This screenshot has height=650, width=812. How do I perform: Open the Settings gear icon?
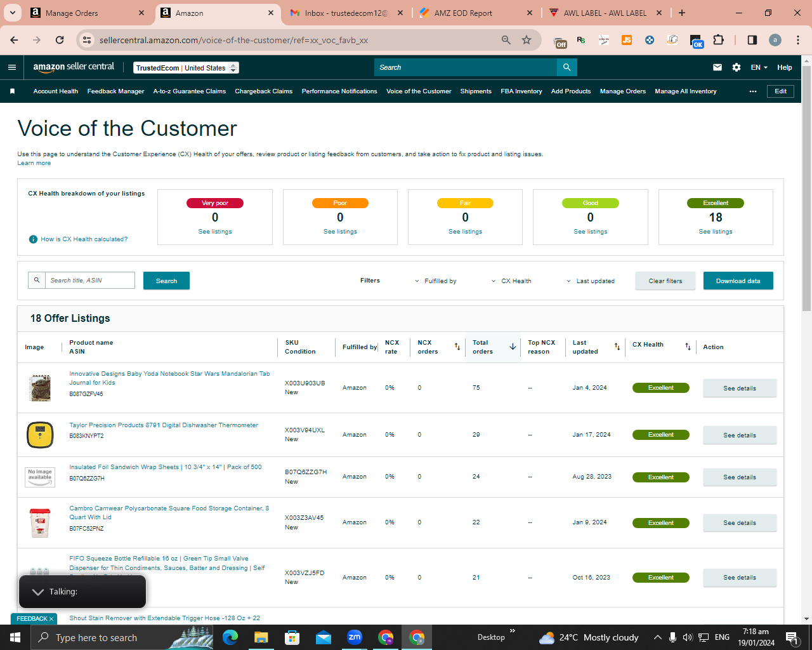tap(737, 67)
